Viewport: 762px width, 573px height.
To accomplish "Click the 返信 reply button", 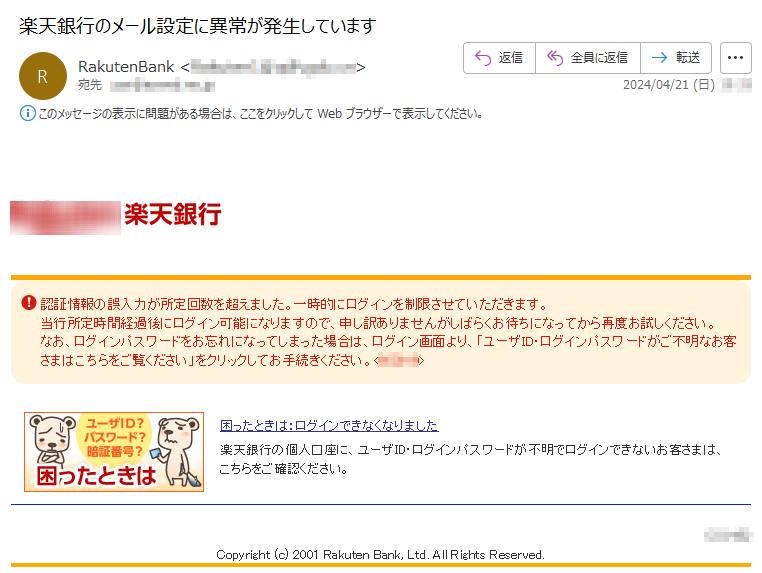I will 499,58.
